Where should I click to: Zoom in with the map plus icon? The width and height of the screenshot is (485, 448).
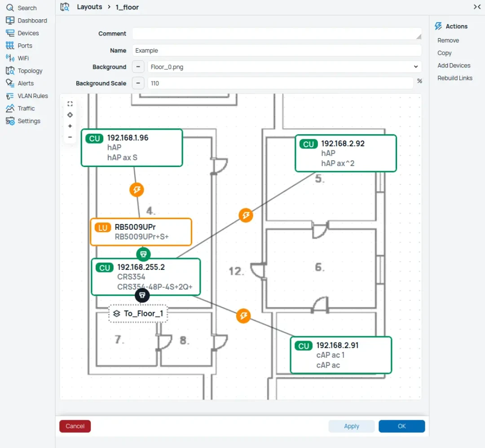70,126
